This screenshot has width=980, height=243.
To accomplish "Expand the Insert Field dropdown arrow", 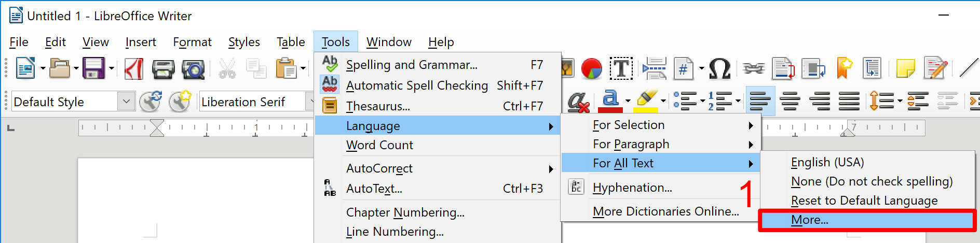I will coord(701,68).
